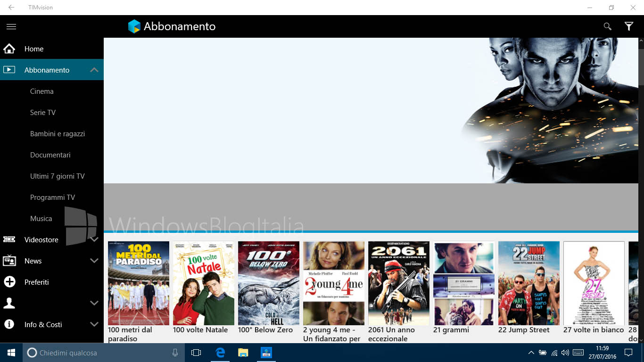
Task: Open the Windows Start button
Action: pos(11,353)
